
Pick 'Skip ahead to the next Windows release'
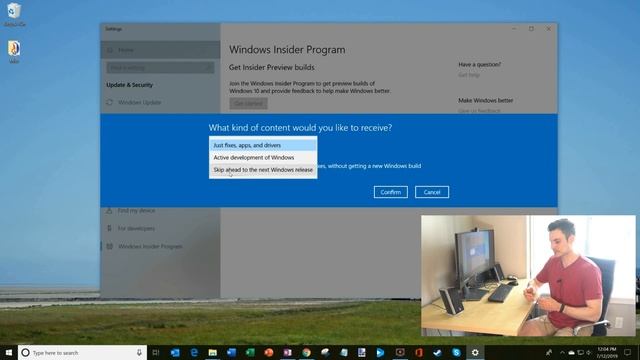[x=263, y=170]
